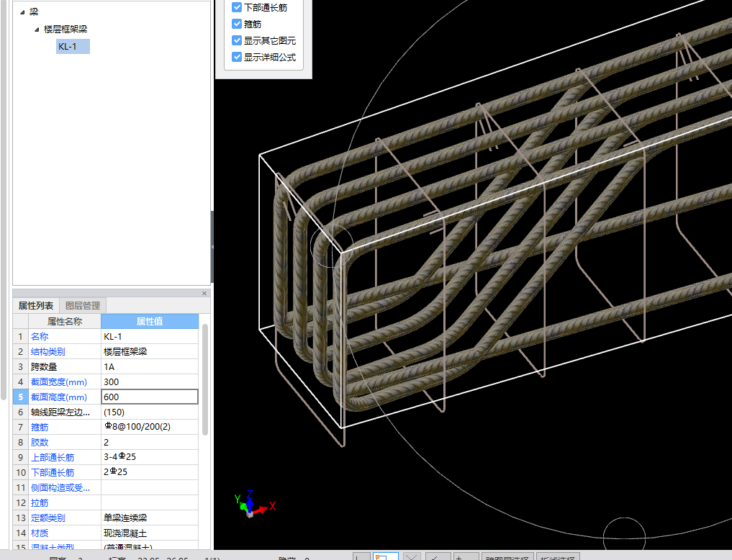Select row number 1 in property table
This screenshot has height=560, width=732.
coord(21,336)
